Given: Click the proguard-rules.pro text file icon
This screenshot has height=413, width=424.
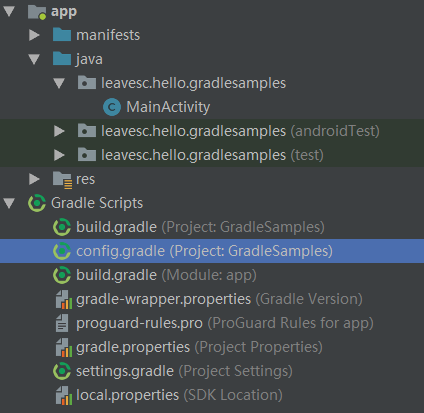Looking at the screenshot, I should (62, 323).
